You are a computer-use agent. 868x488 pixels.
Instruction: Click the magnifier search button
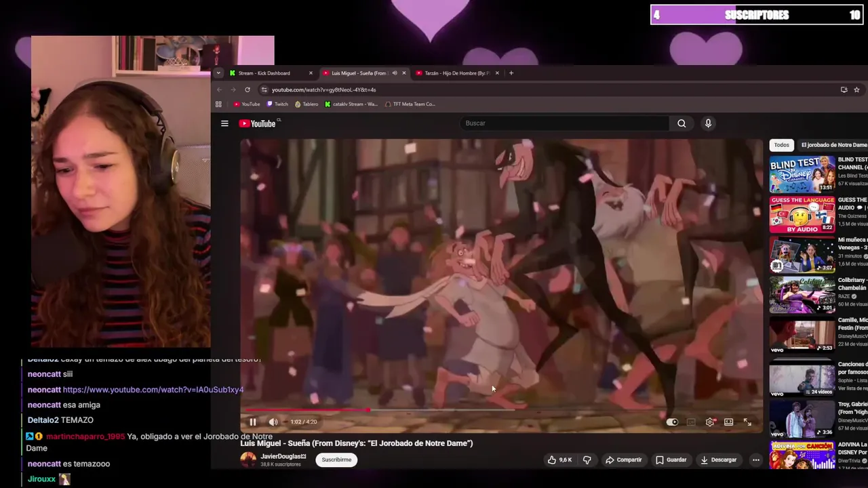pyautogui.click(x=682, y=123)
